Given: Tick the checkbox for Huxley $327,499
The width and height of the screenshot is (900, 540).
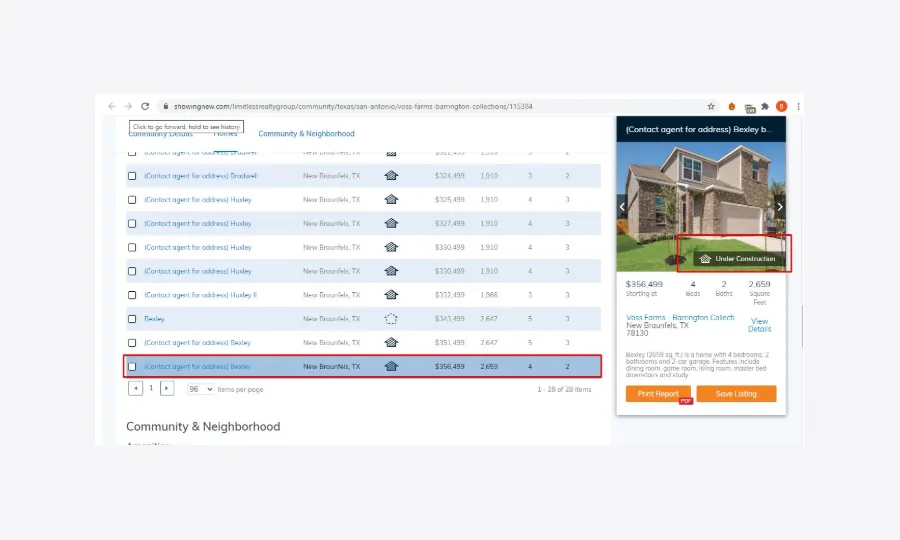Looking at the screenshot, I should point(132,224).
